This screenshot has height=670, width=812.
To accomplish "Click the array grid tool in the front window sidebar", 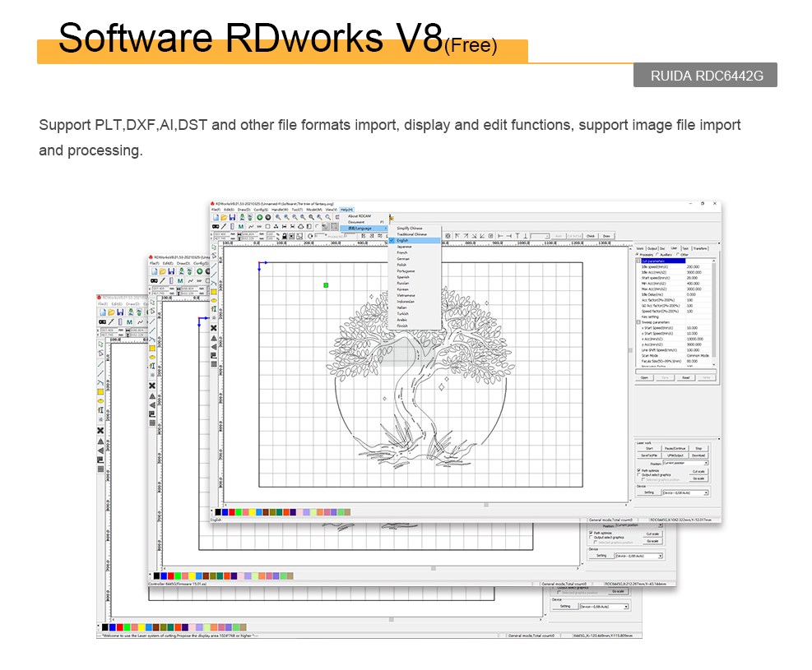I will (213, 364).
